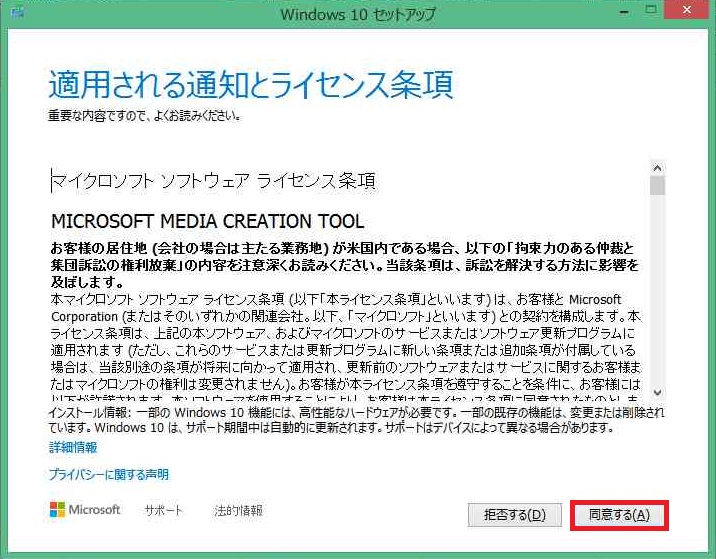Click the 適用される通知とライセンス条項 title
716x559 pixels.
(251, 85)
